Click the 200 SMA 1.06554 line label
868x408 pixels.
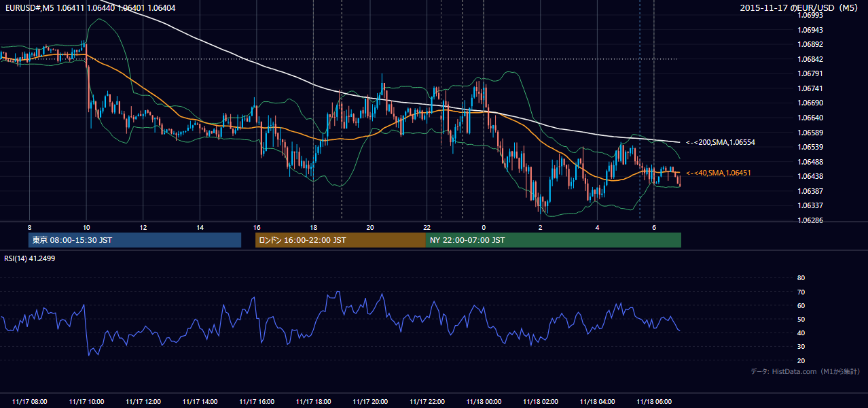[x=721, y=143]
